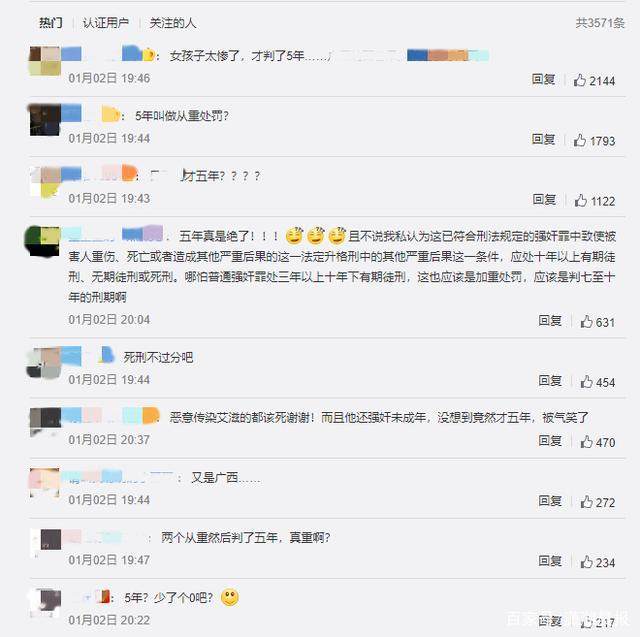Reply to the 恶意传染艾滋 comment
The image size is (640, 637).
(550, 441)
